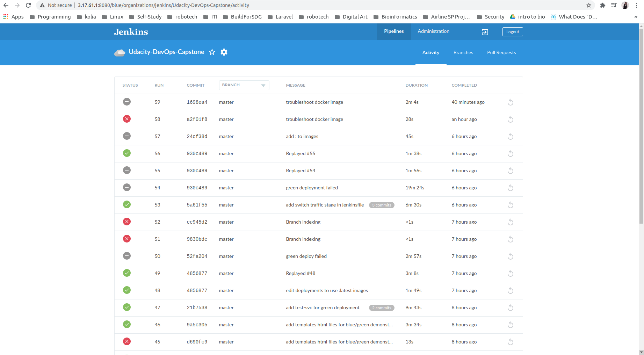
Task: Open the Self-Study bookmark folder
Action: coord(145,17)
